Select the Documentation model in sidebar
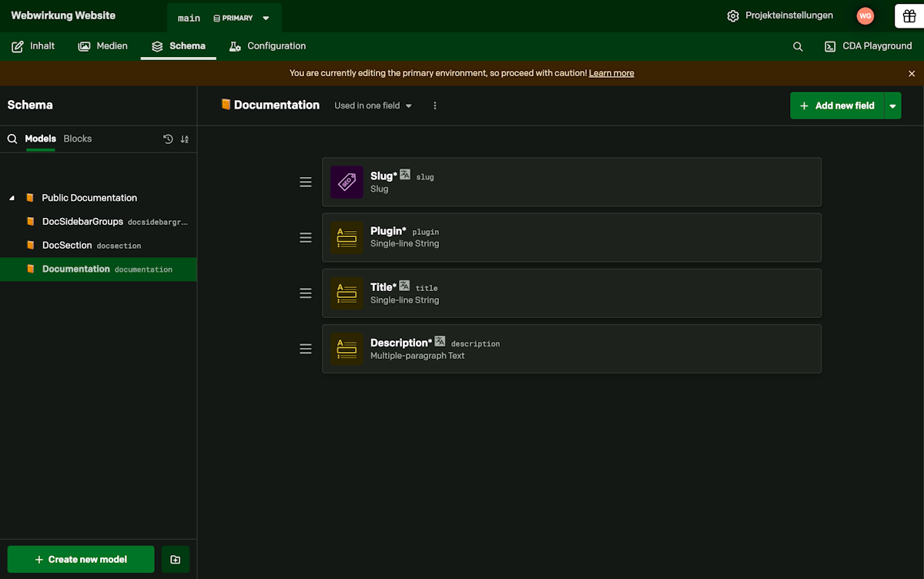The image size is (924, 579). point(99,269)
